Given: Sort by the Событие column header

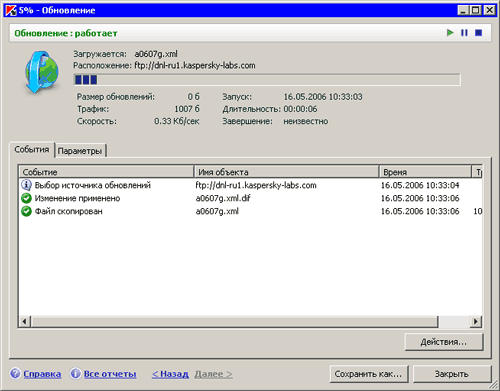Looking at the screenshot, I should (106, 172).
